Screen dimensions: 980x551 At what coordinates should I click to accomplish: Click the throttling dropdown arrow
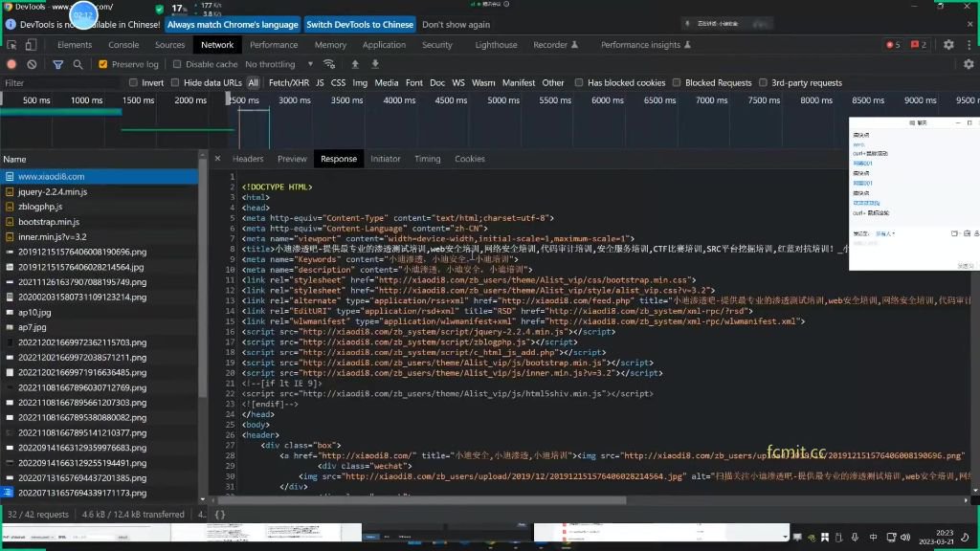(x=310, y=64)
